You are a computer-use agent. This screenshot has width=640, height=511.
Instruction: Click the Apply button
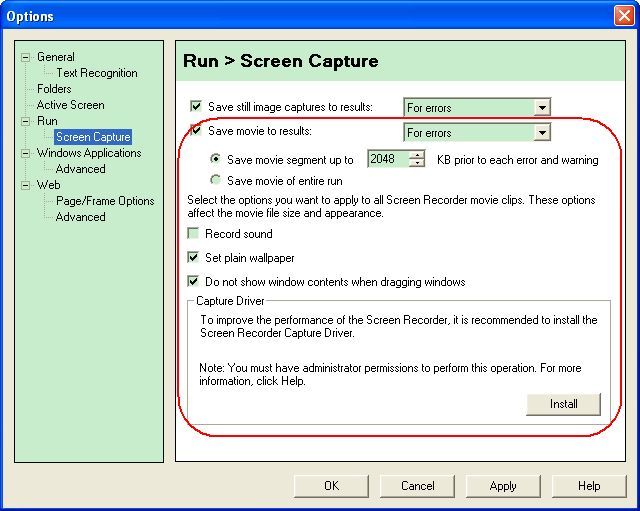[x=503, y=486]
